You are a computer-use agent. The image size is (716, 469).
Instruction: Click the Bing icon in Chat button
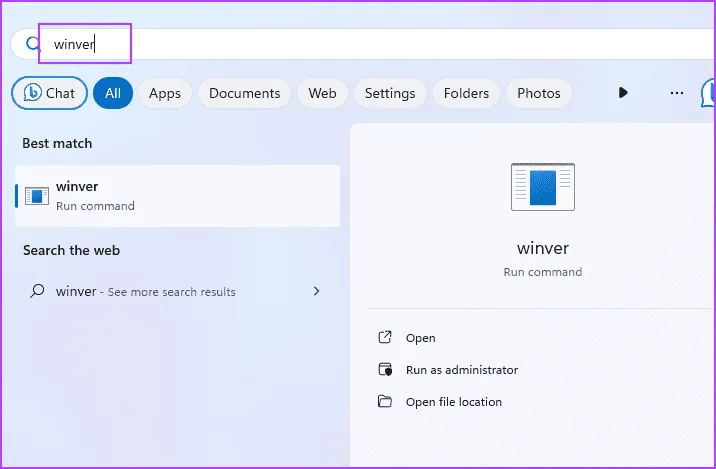(33, 93)
